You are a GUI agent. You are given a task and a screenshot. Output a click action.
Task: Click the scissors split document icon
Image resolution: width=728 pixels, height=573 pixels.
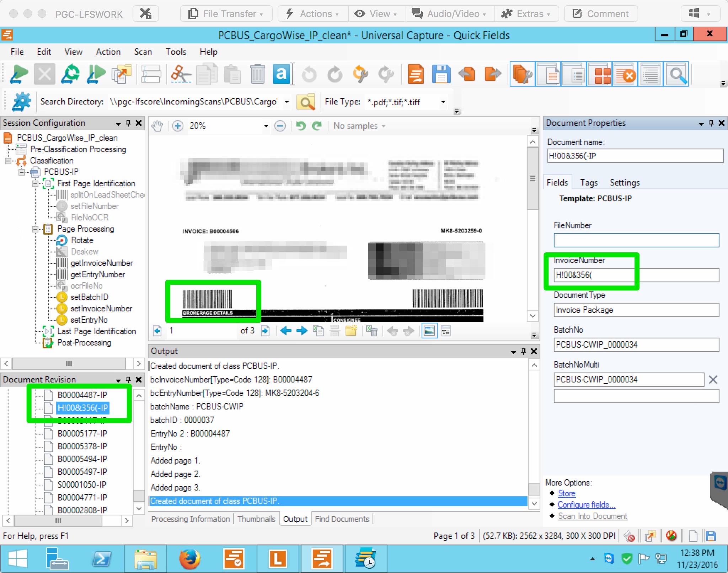(x=180, y=74)
